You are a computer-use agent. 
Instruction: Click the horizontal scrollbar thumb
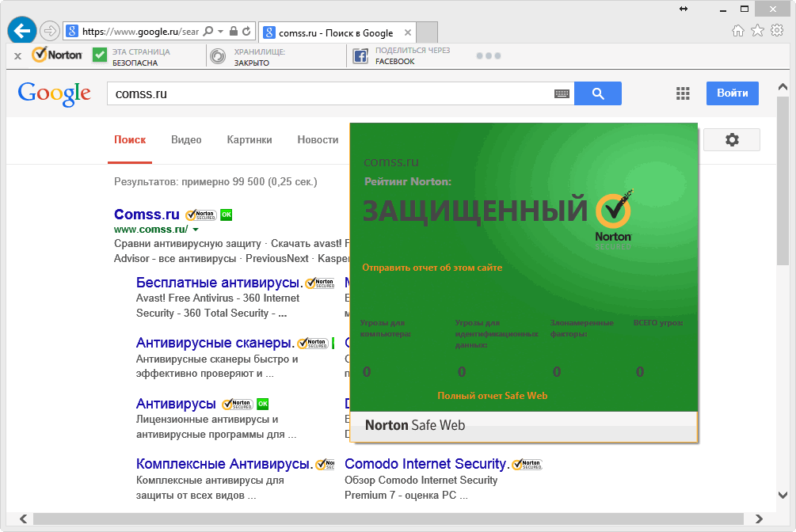coord(388,519)
